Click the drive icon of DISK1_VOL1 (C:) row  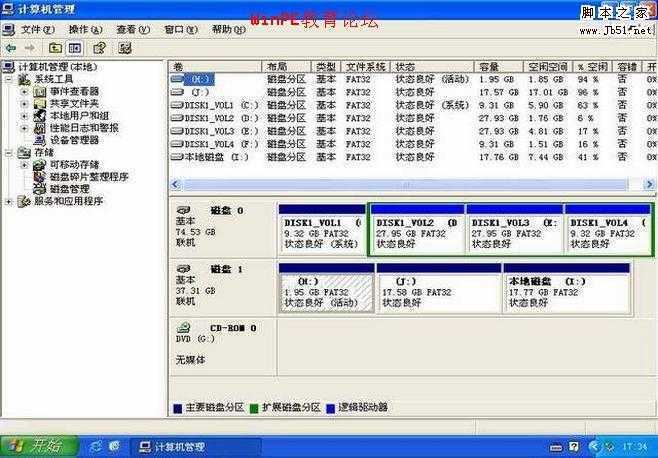177,105
